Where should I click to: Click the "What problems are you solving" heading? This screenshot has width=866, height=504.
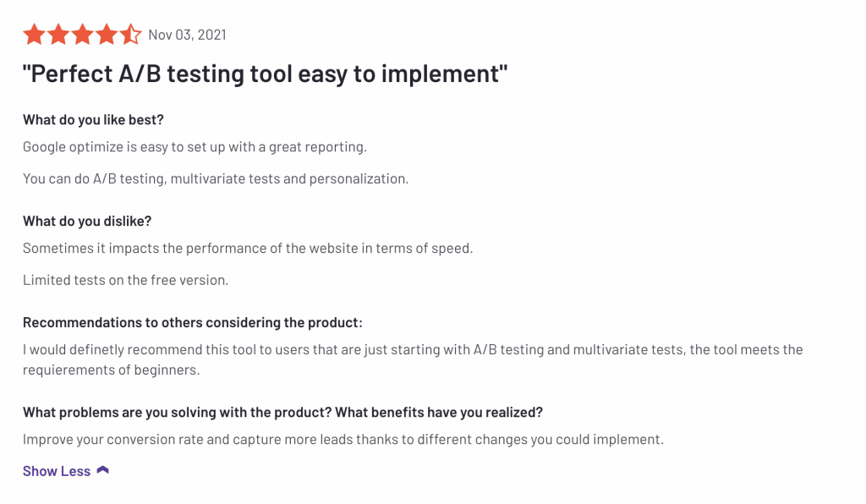[282, 412]
